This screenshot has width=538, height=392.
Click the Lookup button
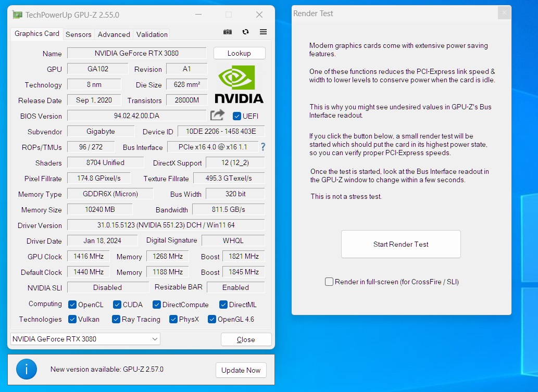pyautogui.click(x=239, y=53)
